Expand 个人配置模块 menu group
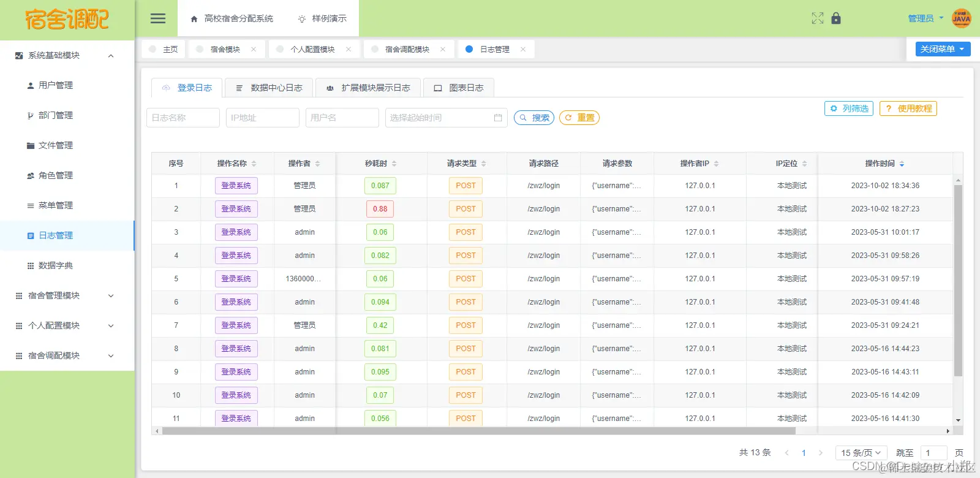The width and height of the screenshot is (980, 478). pos(67,325)
